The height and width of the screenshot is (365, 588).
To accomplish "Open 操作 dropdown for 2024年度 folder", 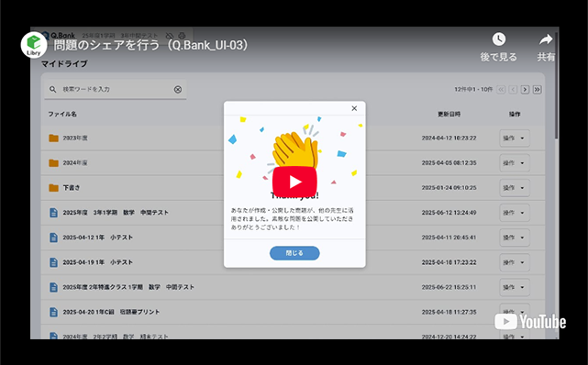I will tap(515, 163).
